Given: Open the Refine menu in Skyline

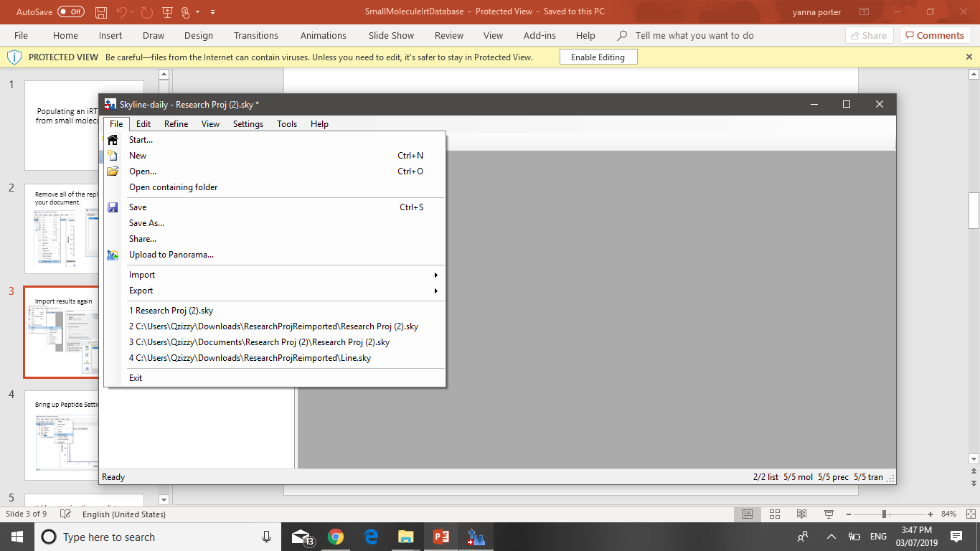Looking at the screenshot, I should pos(176,124).
